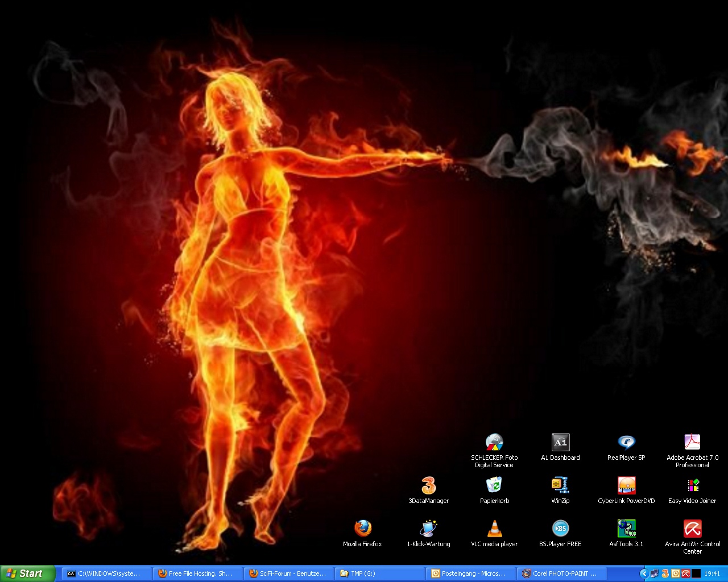The height and width of the screenshot is (582, 728).
Task: Open SCHLECKER Foto Digital Service shortcut
Action: (494, 443)
